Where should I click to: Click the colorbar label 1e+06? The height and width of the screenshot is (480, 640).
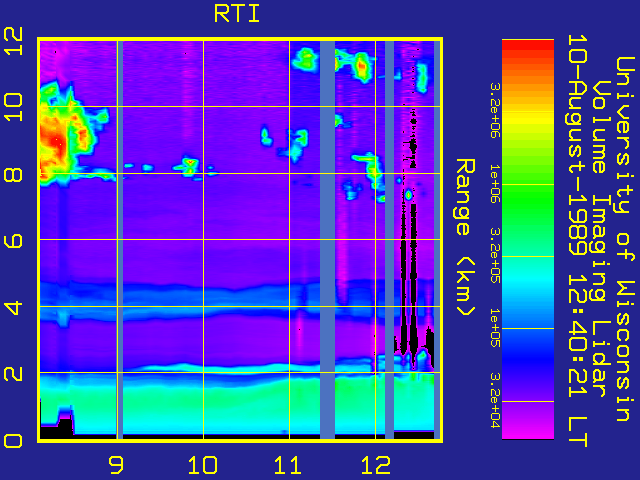click(495, 184)
